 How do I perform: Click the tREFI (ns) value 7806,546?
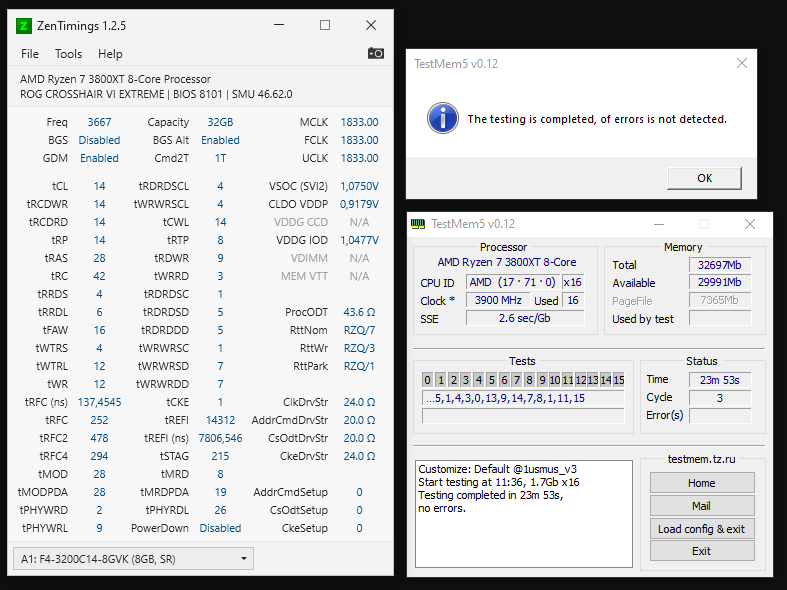pyautogui.click(x=220, y=438)
